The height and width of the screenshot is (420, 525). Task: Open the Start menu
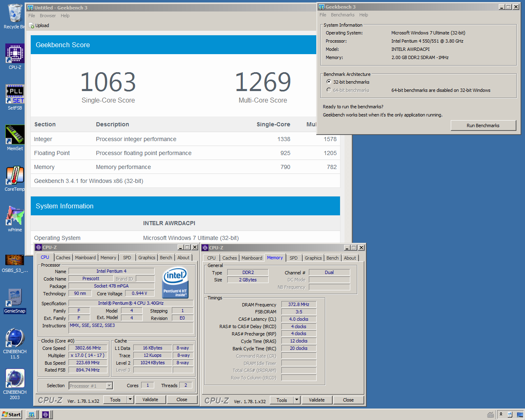11,415
